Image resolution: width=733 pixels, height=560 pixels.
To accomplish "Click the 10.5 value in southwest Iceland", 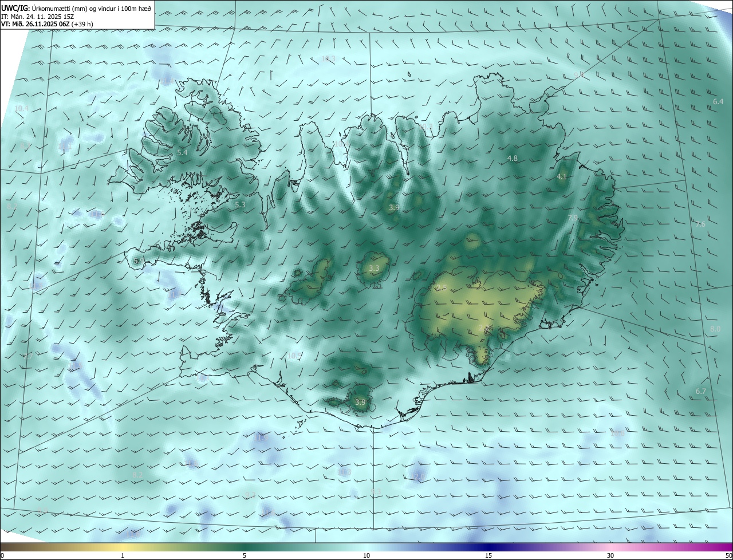I will coord(294,356).
